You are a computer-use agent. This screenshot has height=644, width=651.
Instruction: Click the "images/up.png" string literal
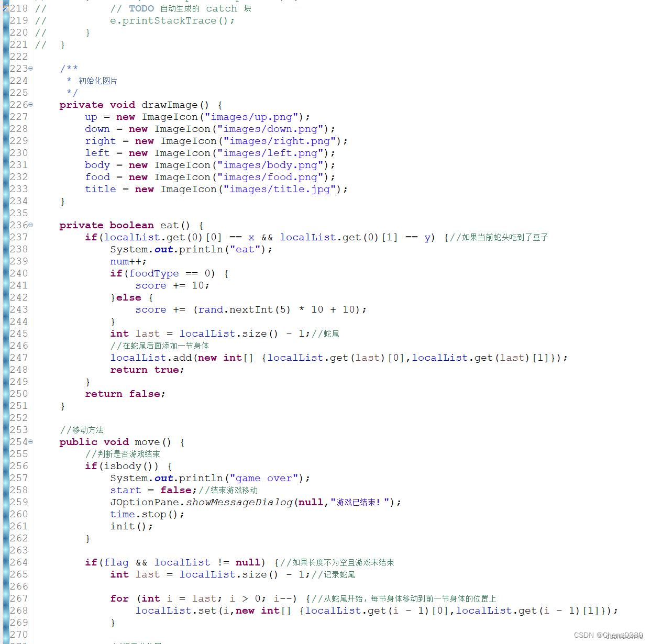(x=251, y=117)
